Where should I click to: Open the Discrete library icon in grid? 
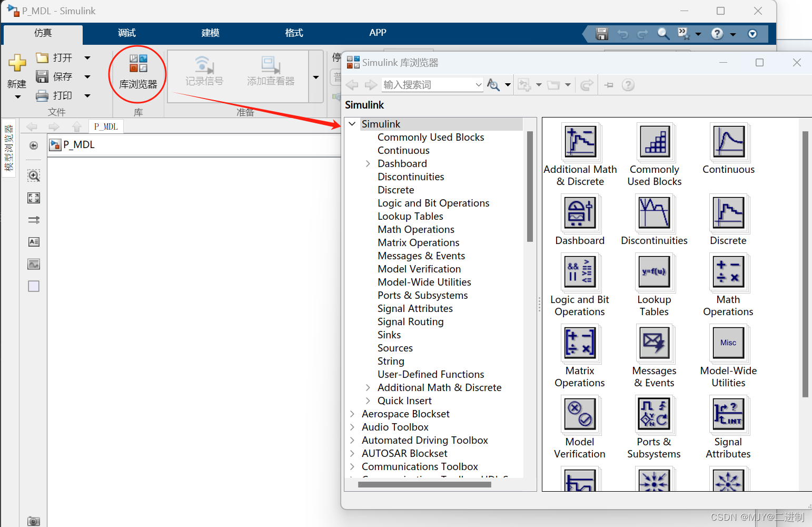729,212
